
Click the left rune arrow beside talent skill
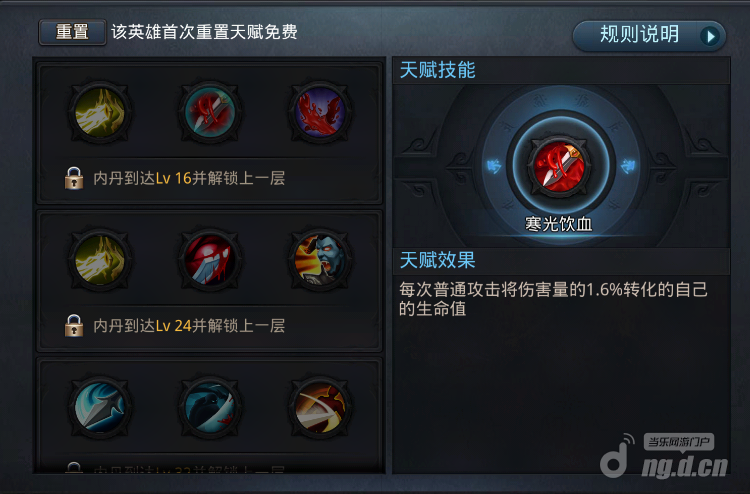494,166
